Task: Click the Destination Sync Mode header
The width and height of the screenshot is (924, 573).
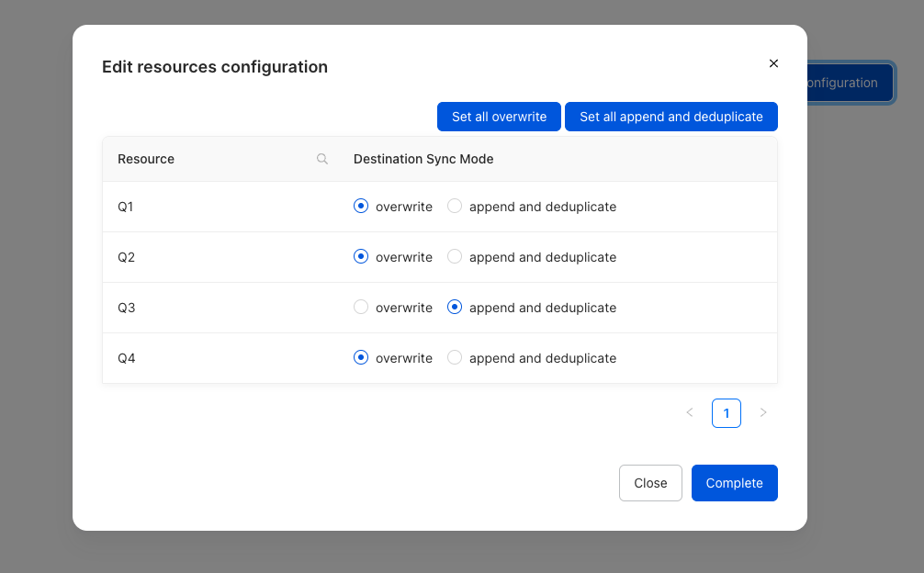Action: pyautogui.click(x=423, y=159)
